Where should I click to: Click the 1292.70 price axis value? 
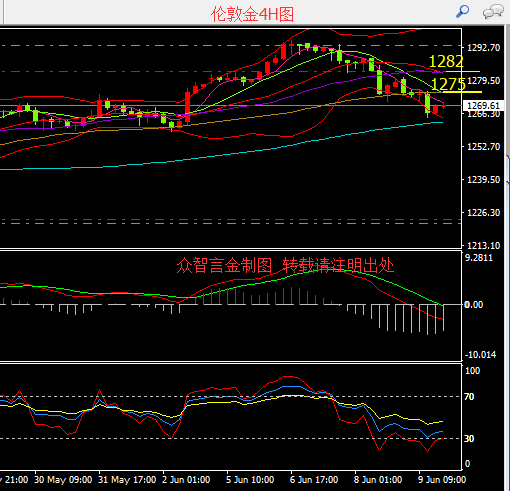(x=483, y=48)
